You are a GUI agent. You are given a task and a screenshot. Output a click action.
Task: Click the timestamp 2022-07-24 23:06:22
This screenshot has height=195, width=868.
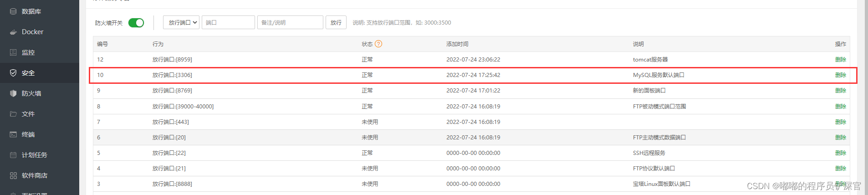click(473, 60)
